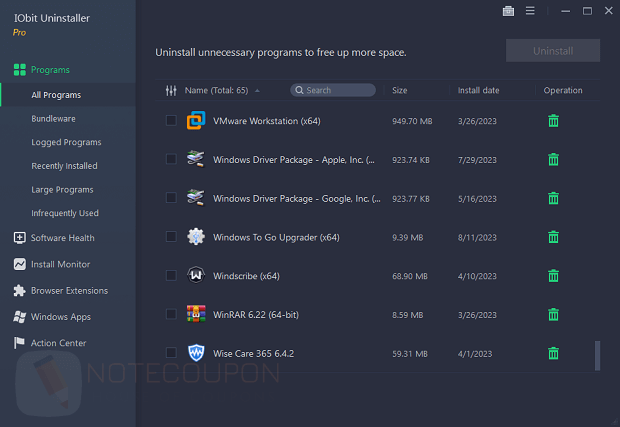This screenshot has width=620, height=427.
Task: Click the VMware Workstation app icon
Action: click(196, 120)
